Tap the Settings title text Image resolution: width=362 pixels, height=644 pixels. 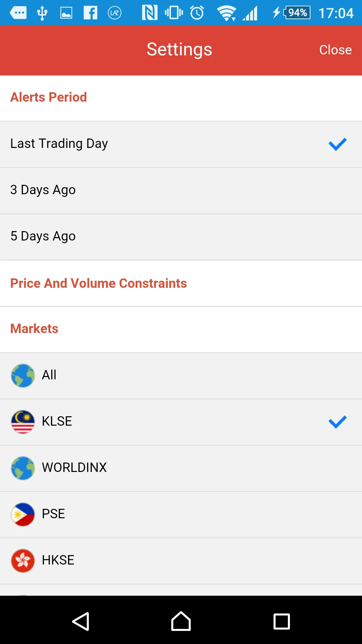tap(179, 50)
